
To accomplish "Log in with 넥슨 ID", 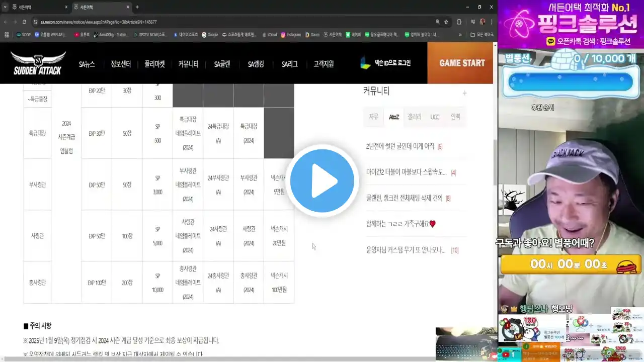I will (385, 63).
